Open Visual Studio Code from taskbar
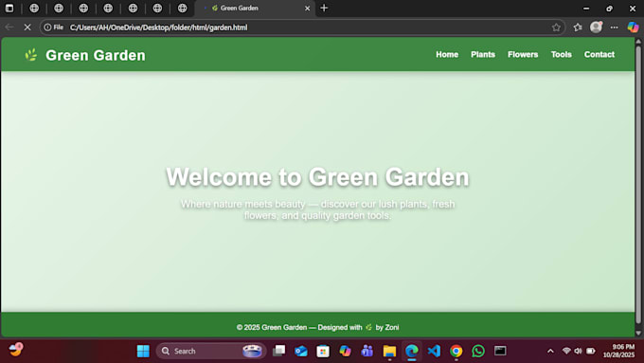Viewport: 644px width, 363px height. [x=434, y=351]
